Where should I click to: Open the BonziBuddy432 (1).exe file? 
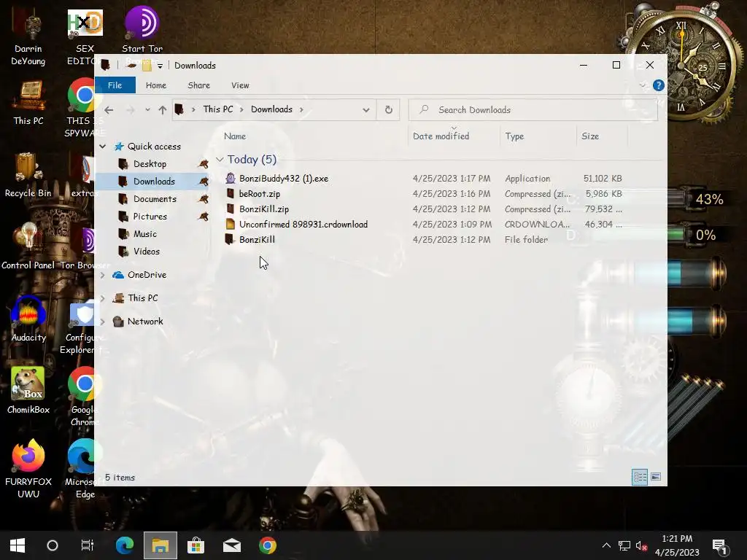pyautogui.click(x=284, y=179)
